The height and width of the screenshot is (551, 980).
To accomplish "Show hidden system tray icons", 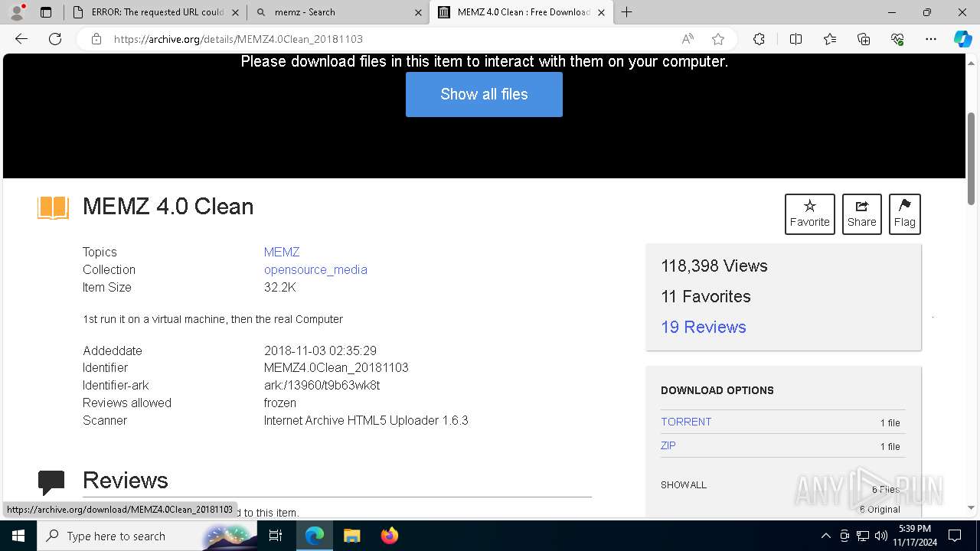I will [x=825, y=536].
